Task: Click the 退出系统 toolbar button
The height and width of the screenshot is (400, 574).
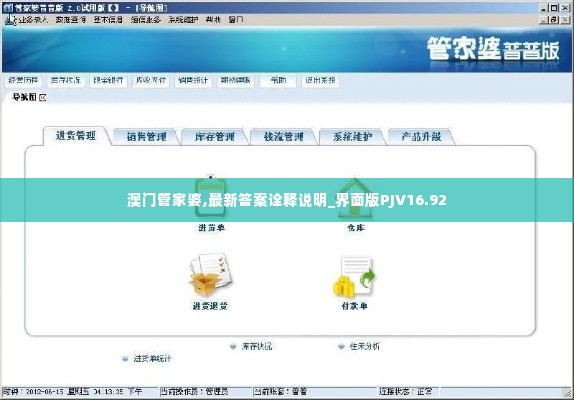Action: (321, 81)
